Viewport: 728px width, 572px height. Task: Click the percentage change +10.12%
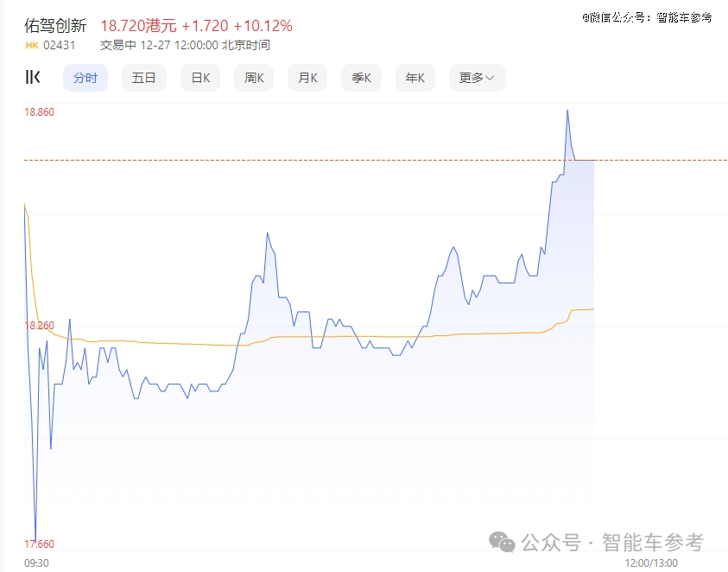[x=263, y=26]
